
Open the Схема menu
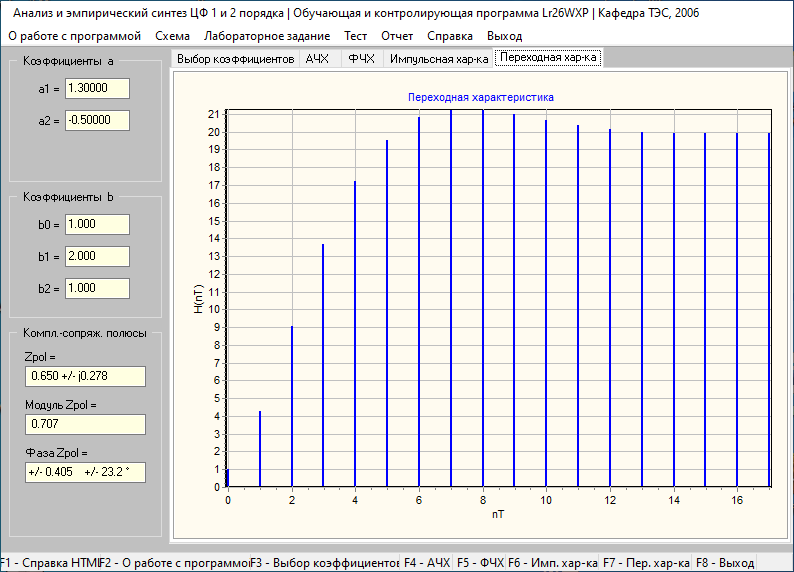172,36
